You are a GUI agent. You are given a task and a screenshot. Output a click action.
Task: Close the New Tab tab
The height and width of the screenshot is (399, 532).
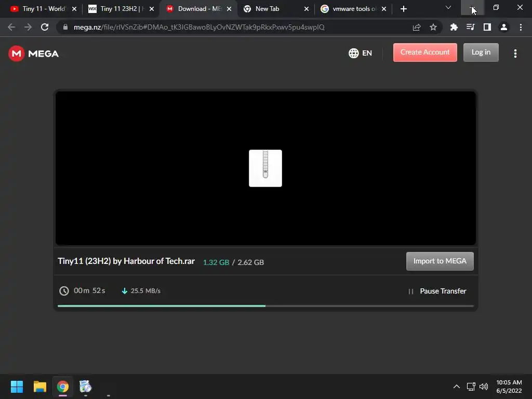[307, 9]
